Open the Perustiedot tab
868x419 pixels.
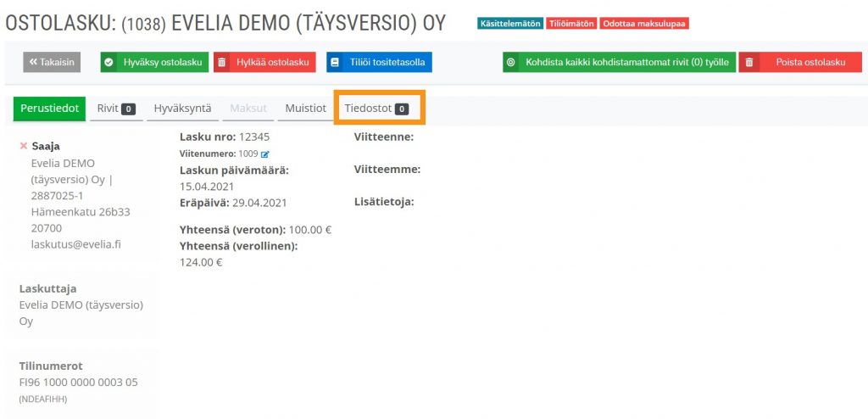coord(49,109)
